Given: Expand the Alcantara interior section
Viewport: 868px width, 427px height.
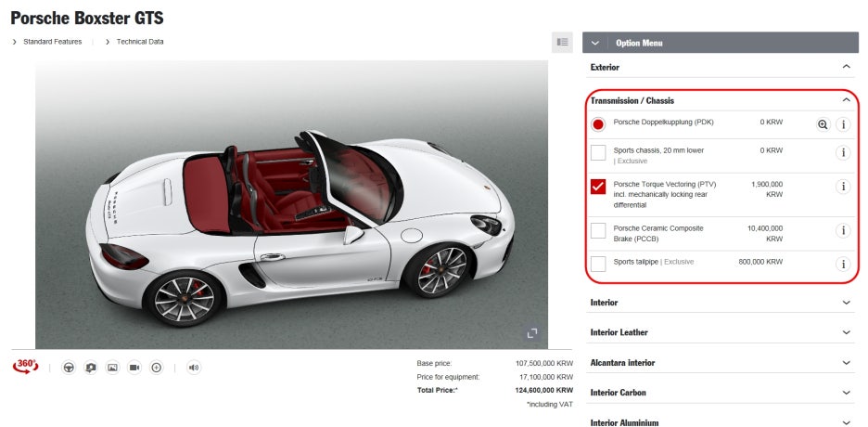Looking at the screenshot, I should [x=721, y=363].
